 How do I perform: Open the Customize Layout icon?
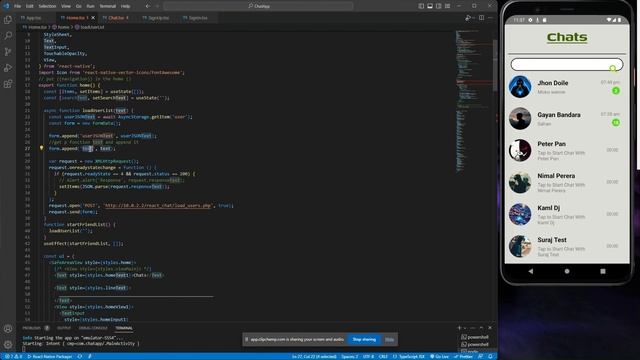coord(448,6)
